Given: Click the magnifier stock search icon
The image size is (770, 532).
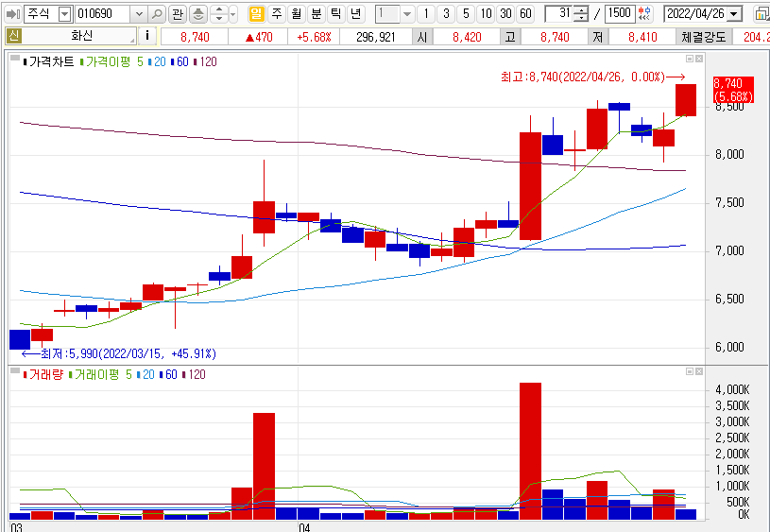Looking at the screenshot, I should (157, 14).
